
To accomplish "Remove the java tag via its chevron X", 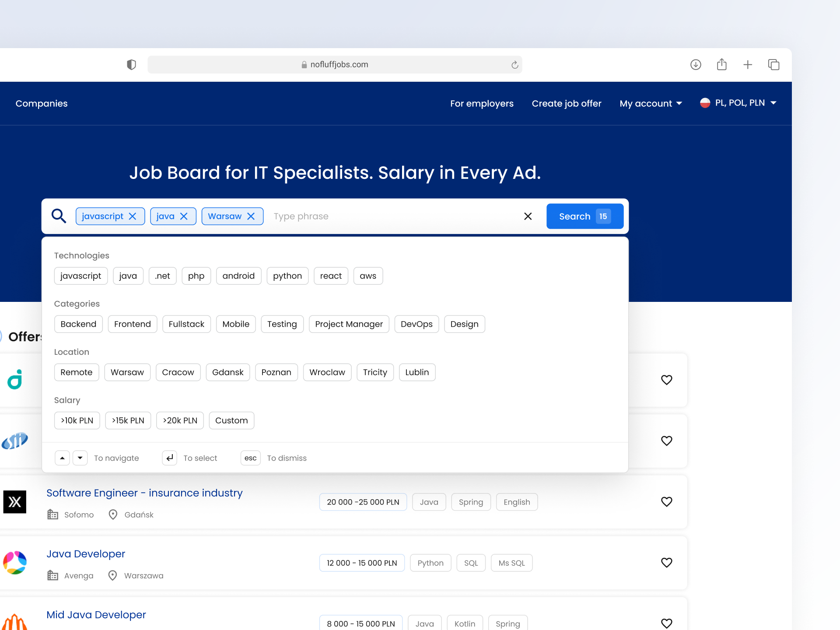I will tap(184, 216).
